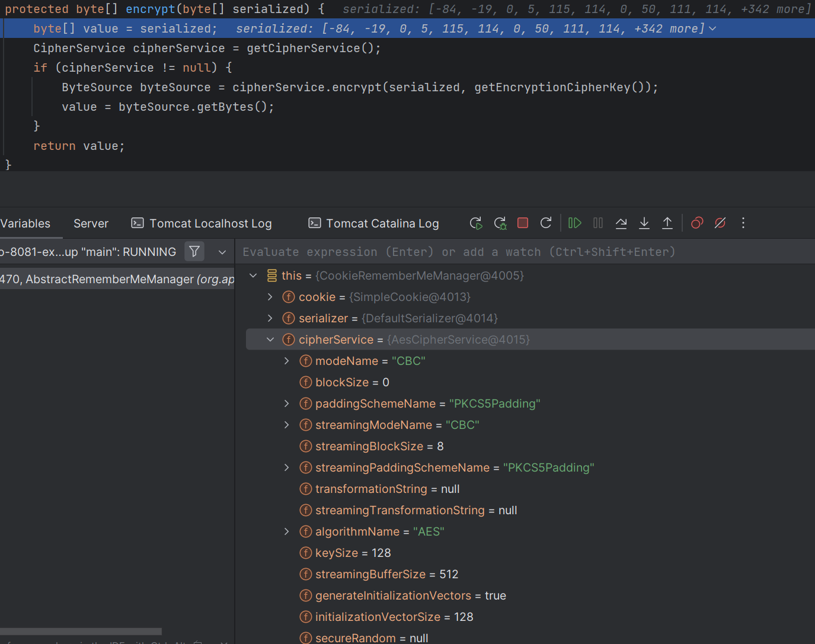
Task: Expand the serializer field node
Action: point(270,318)
